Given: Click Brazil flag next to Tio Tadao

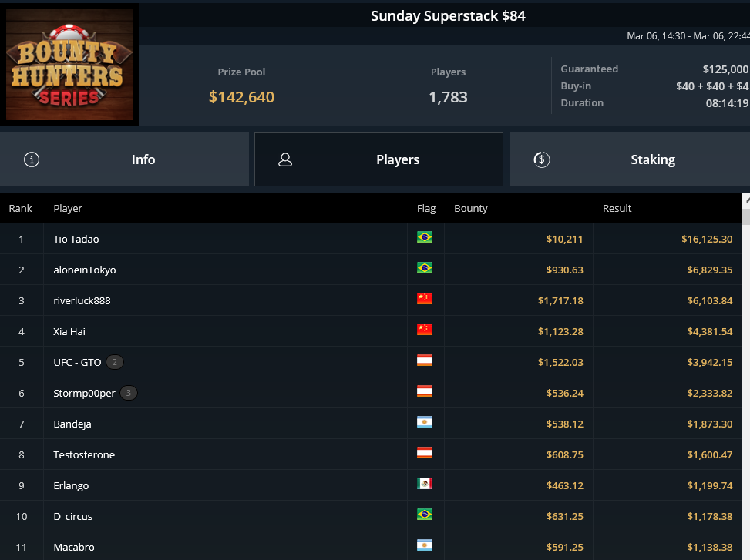Looking at the screenshot, I should click(424, 237).
